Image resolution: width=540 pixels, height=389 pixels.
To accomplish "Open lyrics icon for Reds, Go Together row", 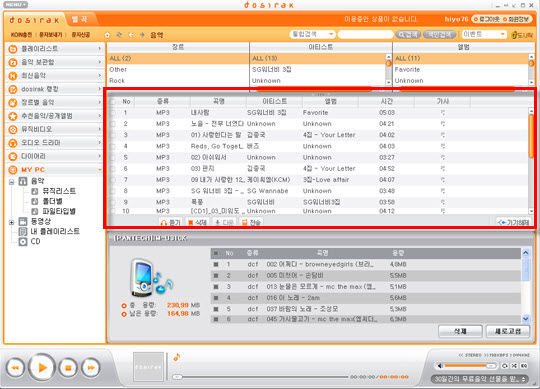I will 443,146.
